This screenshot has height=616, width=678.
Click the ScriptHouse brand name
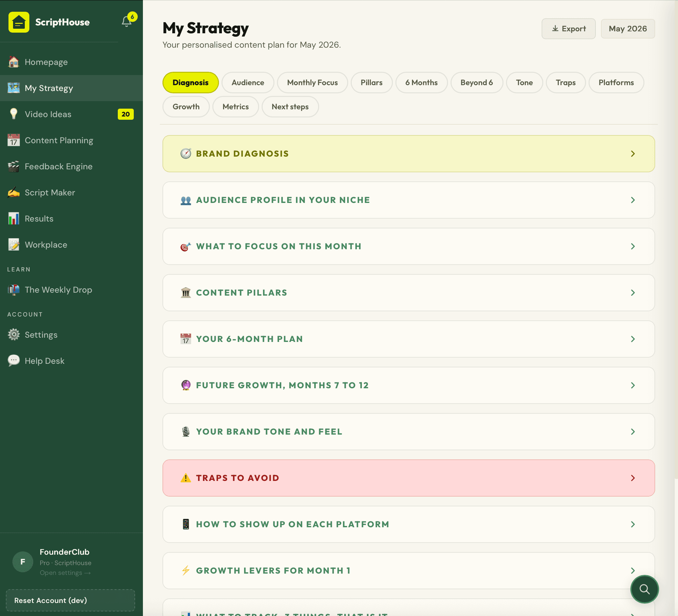63,22
